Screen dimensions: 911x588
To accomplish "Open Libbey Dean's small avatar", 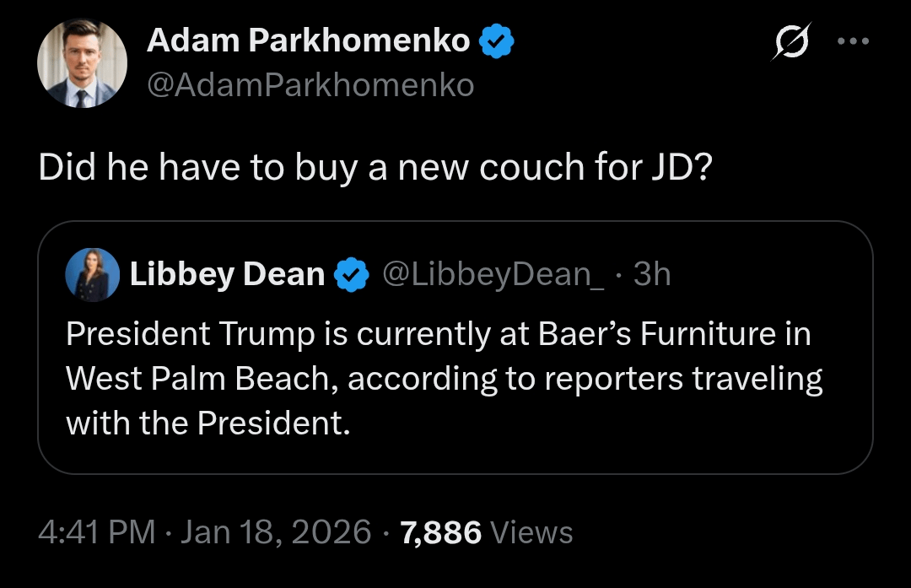I will click(x=93, y=274).
